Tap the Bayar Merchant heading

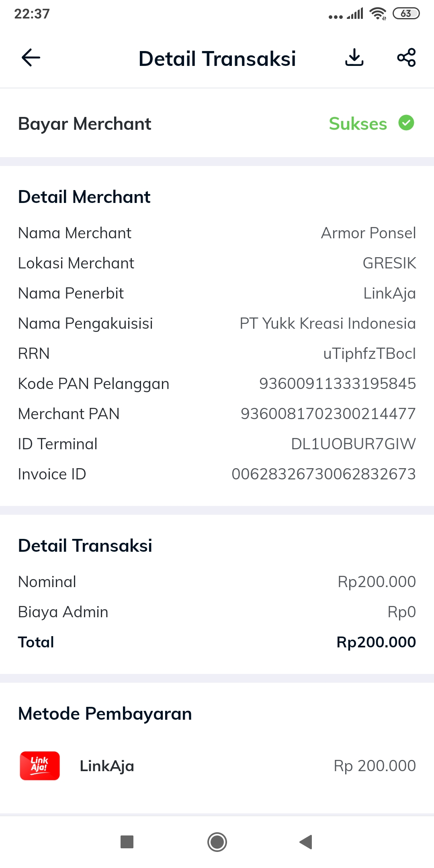pos(85,124)
